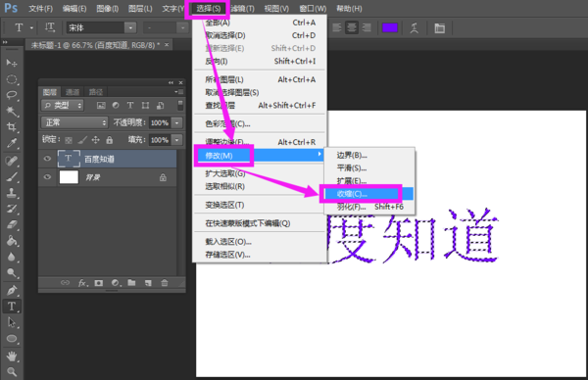Select the Zoom tool
Image resolution: width=588 pixels, height=380 pixels.
pos(12,372)
